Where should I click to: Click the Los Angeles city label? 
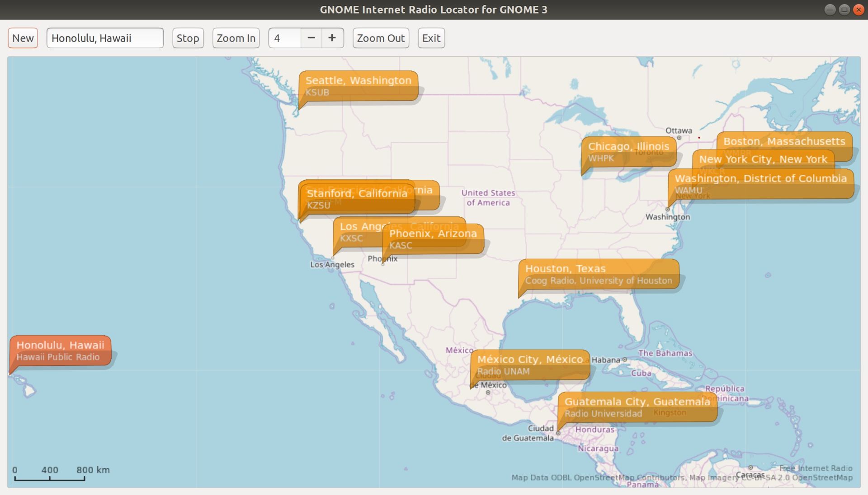[332, 264]
